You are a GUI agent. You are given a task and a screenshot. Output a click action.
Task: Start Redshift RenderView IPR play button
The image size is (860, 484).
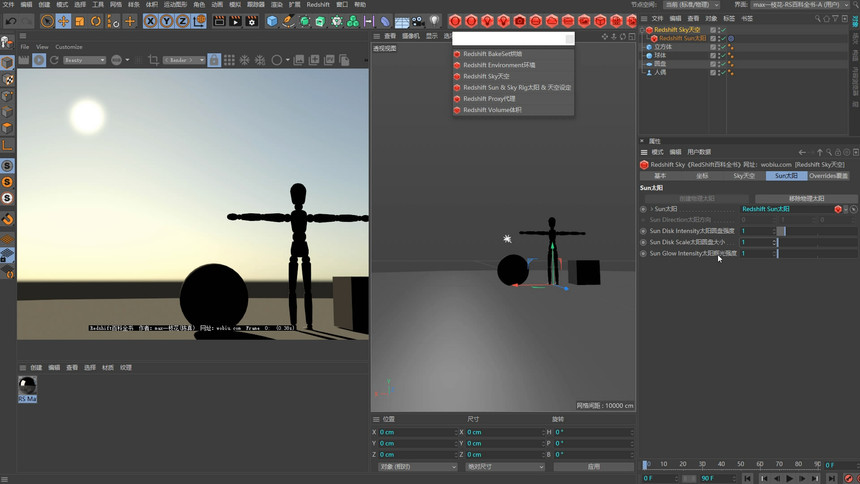tap(39, 60)
